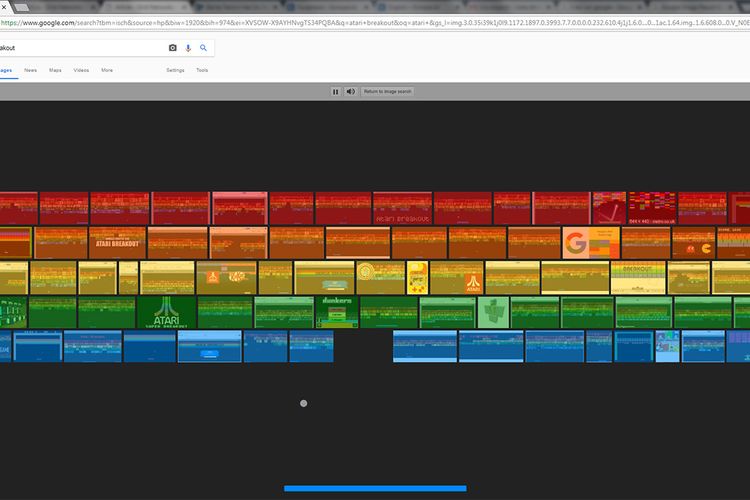Expand the Tools options
The width and height of the screenshot is (750, 500).
[202, 70]
